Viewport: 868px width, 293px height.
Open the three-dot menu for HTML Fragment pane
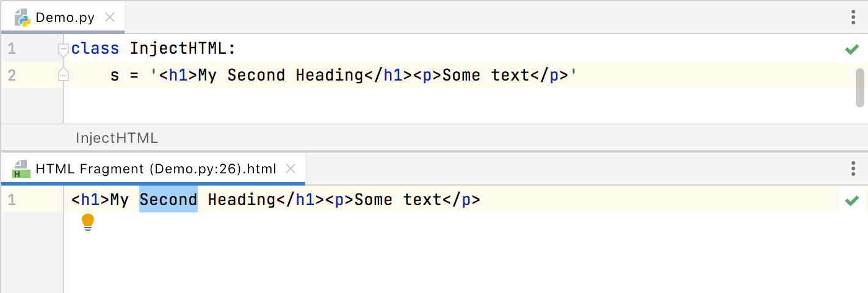click(853, 168)
